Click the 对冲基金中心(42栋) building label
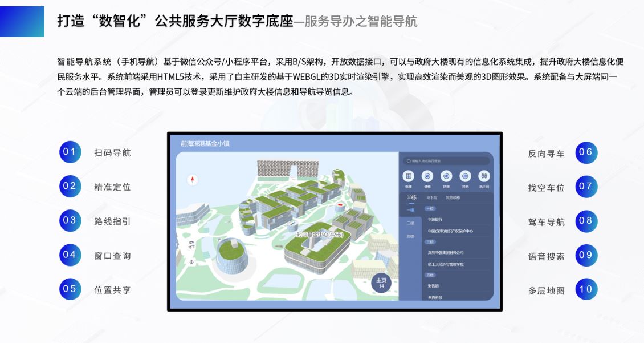Image resolution: width=644 pixels, height=343 pixels. click(x=320, y=235)
